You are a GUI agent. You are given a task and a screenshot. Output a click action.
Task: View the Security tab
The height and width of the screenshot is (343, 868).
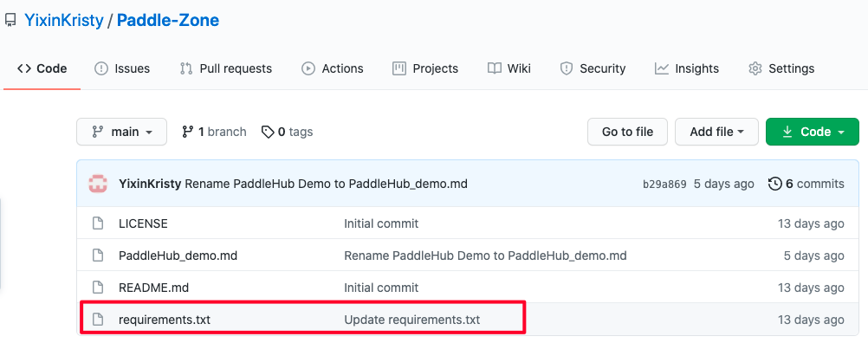point(593,68)
